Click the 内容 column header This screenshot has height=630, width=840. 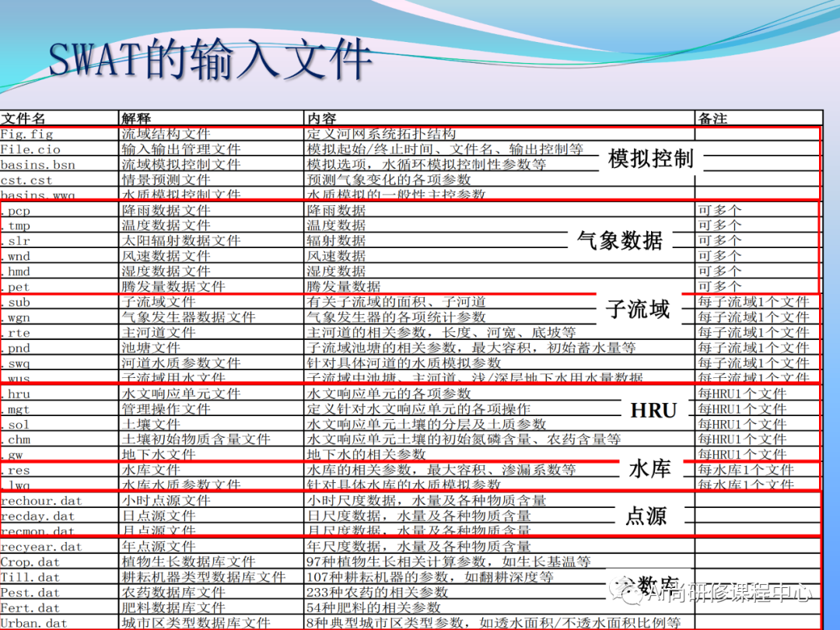pos(319,118)
